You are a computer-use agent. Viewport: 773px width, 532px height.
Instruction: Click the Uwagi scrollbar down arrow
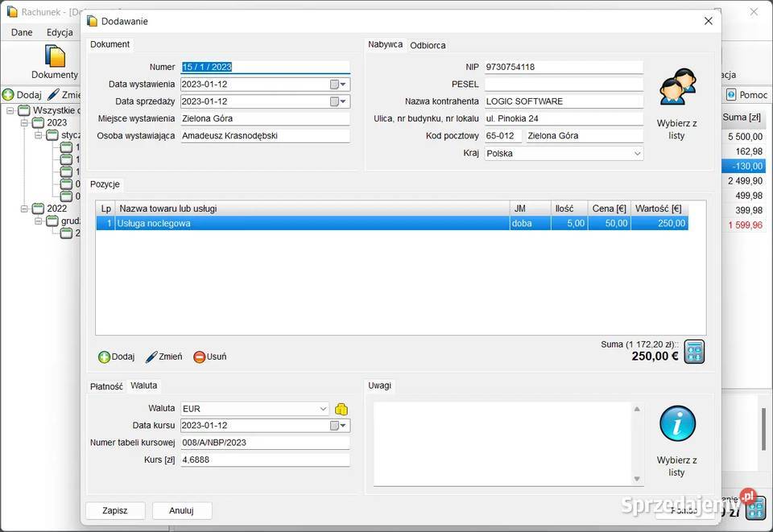coord(638,479)
